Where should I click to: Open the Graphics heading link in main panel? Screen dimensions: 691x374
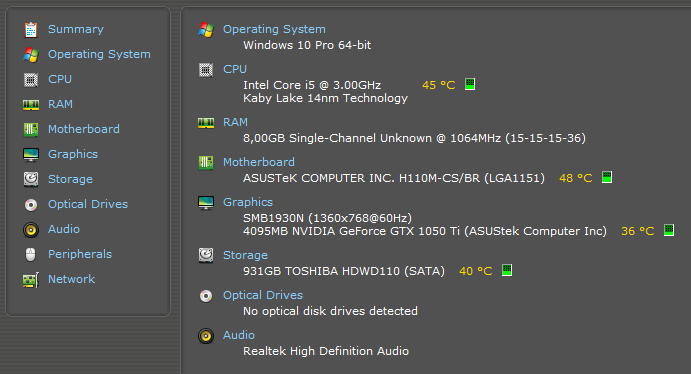click(x=248, y=202)
